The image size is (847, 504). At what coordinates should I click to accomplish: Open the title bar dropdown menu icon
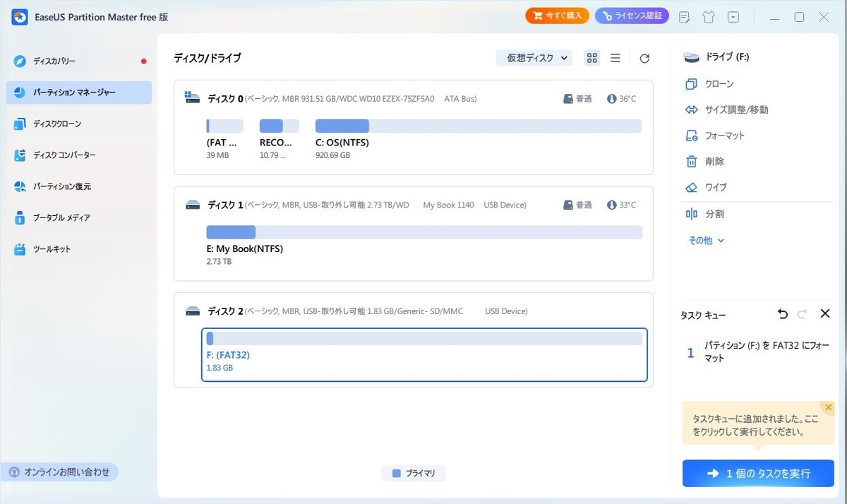[734, 17]
